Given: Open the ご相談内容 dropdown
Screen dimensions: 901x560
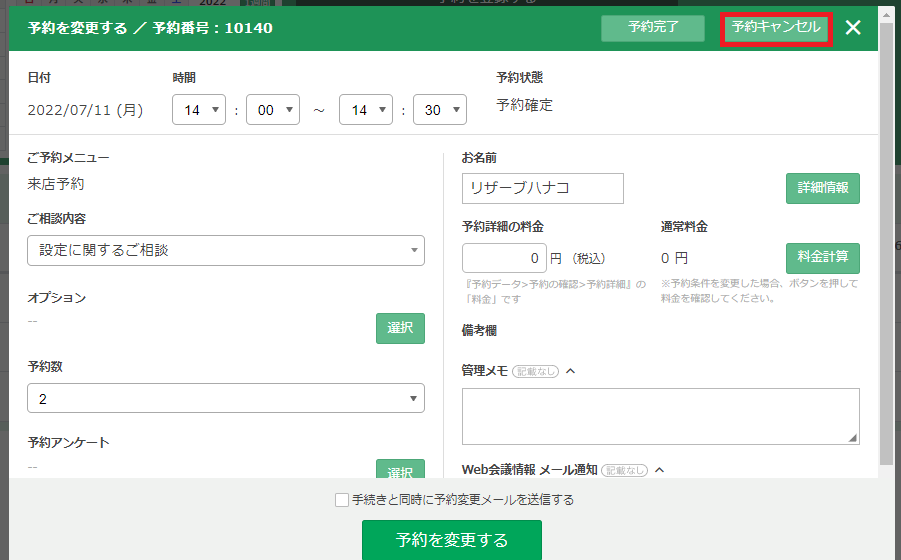Looking at the screenshot, I should 226,250.
